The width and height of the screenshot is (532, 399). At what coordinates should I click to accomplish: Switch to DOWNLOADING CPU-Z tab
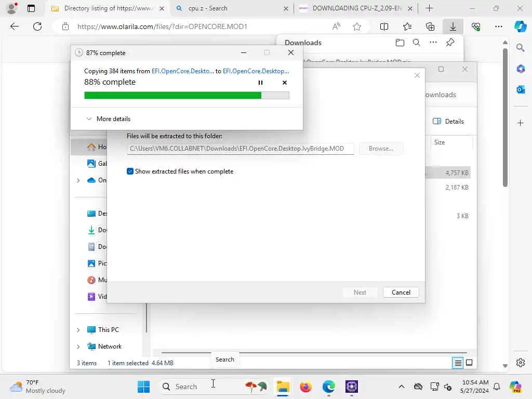(356, 8)
